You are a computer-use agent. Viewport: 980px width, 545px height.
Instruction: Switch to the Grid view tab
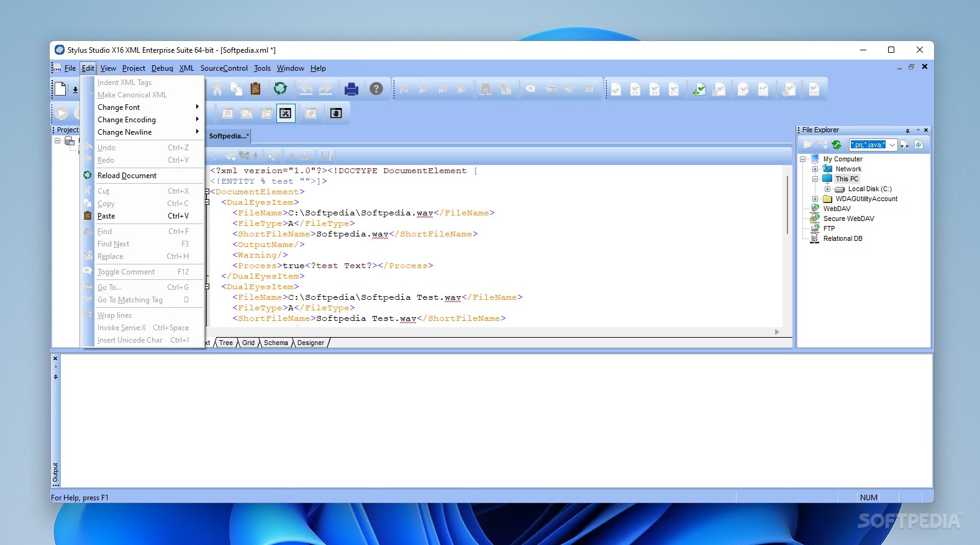tap(248, 343)
